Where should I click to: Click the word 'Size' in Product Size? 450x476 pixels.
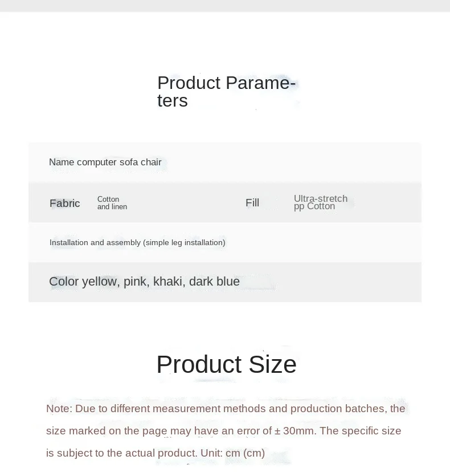point(272,364)
